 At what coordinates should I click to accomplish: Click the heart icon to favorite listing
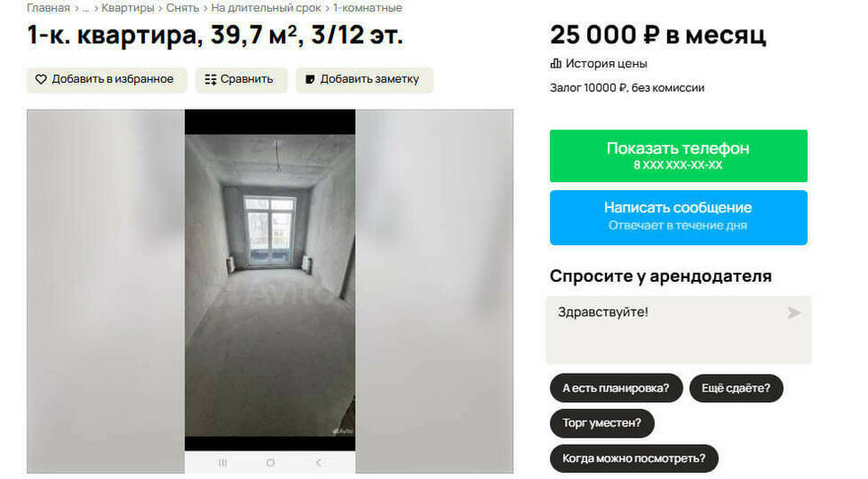[41, 80]
